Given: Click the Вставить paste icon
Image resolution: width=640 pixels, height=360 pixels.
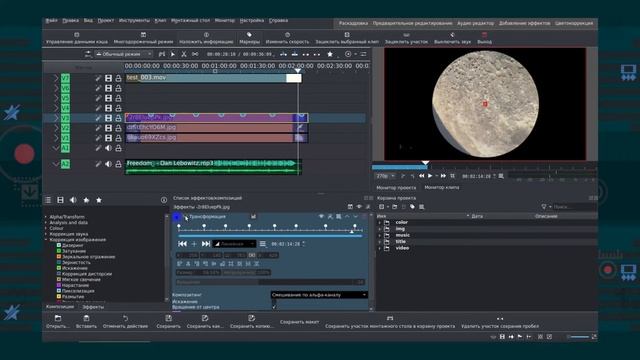Looking at the screenshot, I should point(86,318).
